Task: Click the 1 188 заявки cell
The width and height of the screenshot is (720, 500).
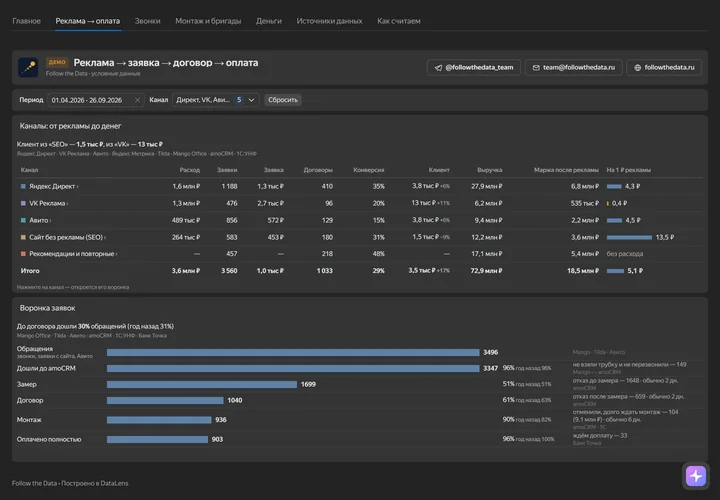Action: [229, 186]
